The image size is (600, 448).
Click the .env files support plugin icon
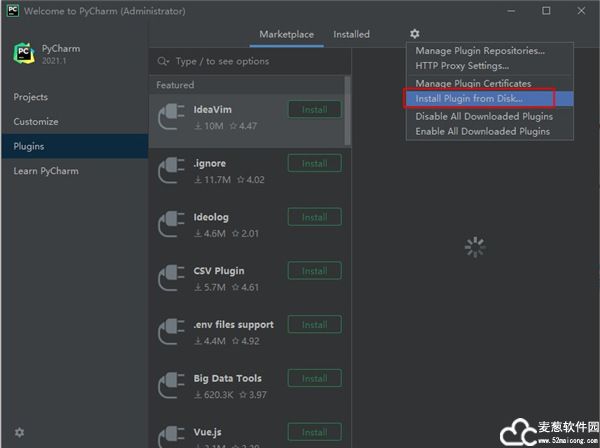coord(171,332)
